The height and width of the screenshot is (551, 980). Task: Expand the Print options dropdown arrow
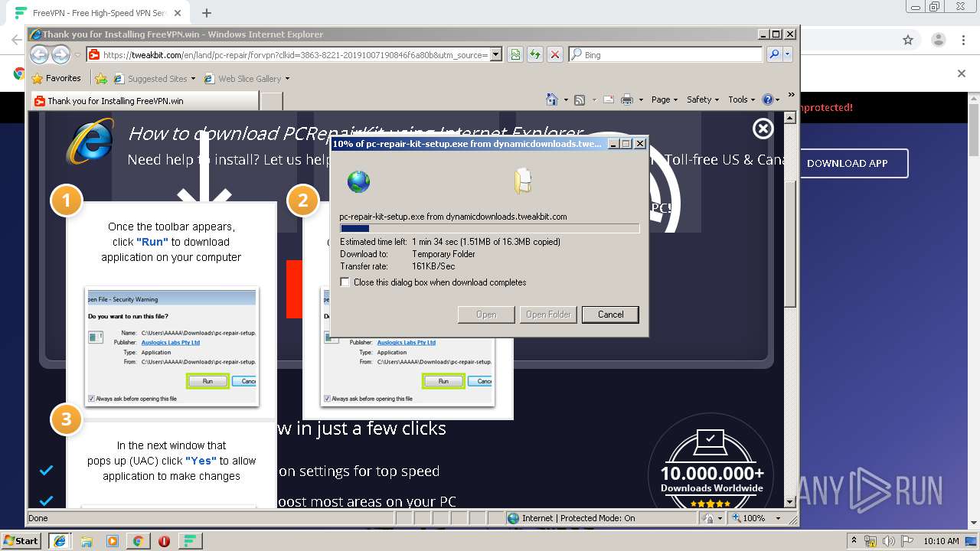[639, 99]
